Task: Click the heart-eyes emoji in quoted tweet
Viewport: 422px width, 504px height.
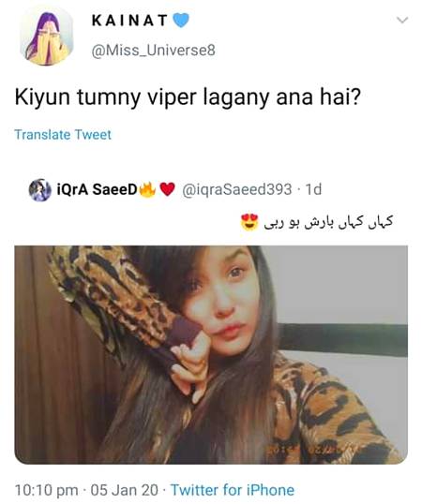Action: pyautogui.click(x=249, y=222)
